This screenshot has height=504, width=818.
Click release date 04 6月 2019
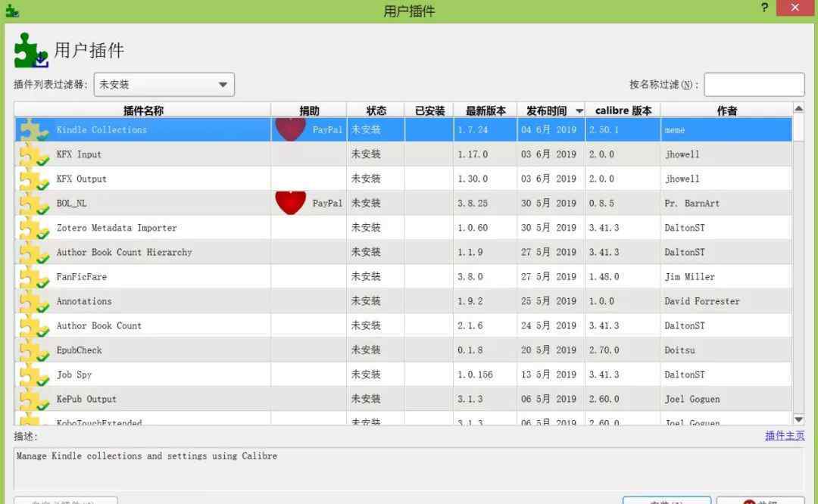pos(549,129)
